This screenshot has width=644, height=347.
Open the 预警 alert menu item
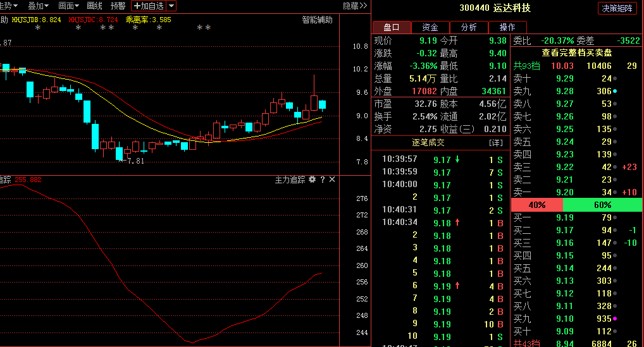click(118, 6)
